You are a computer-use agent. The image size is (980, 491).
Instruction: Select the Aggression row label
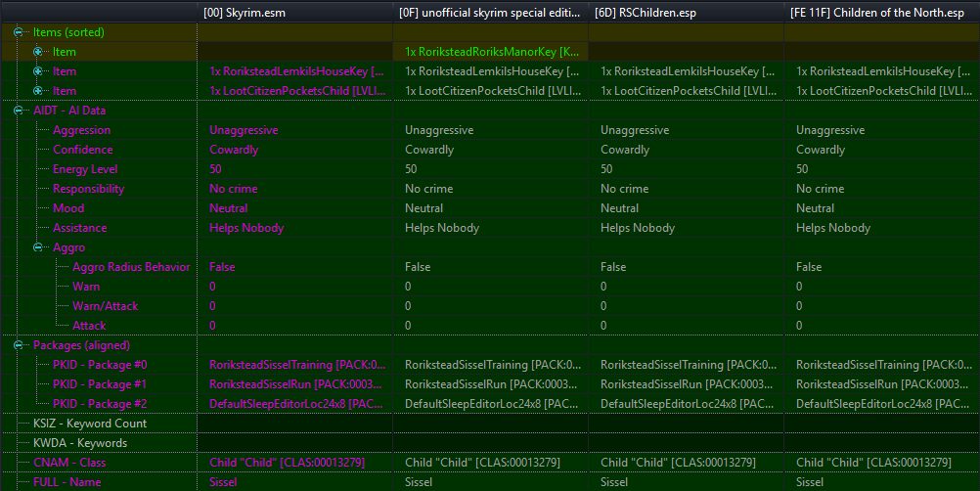coord(82,130)
